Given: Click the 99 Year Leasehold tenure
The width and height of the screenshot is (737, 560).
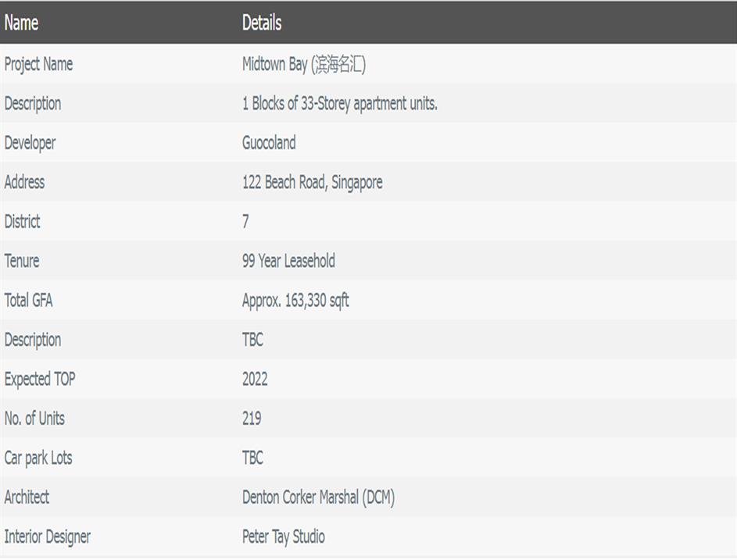Looking at the screenshot, I should point(288,261).
